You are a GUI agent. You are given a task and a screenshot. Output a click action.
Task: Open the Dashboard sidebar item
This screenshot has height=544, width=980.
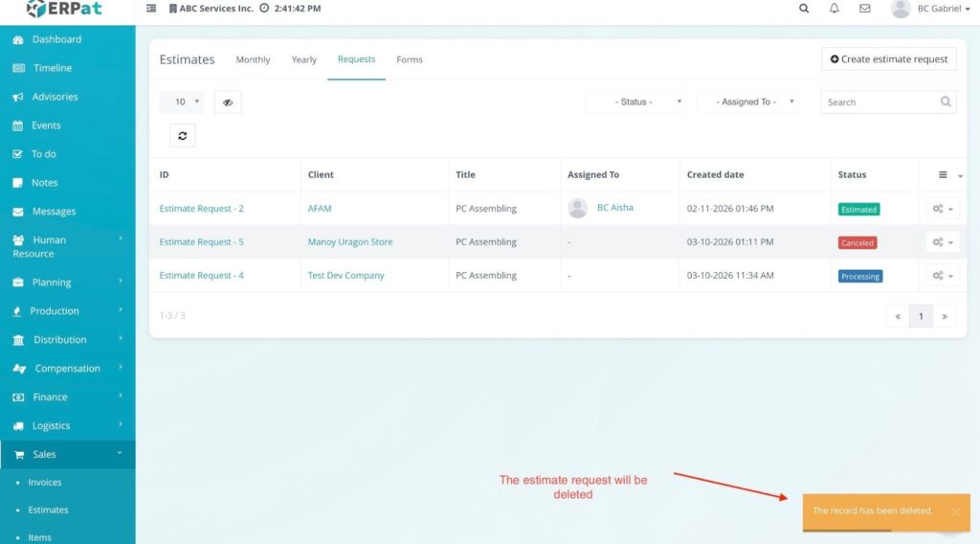click(56, 39)
